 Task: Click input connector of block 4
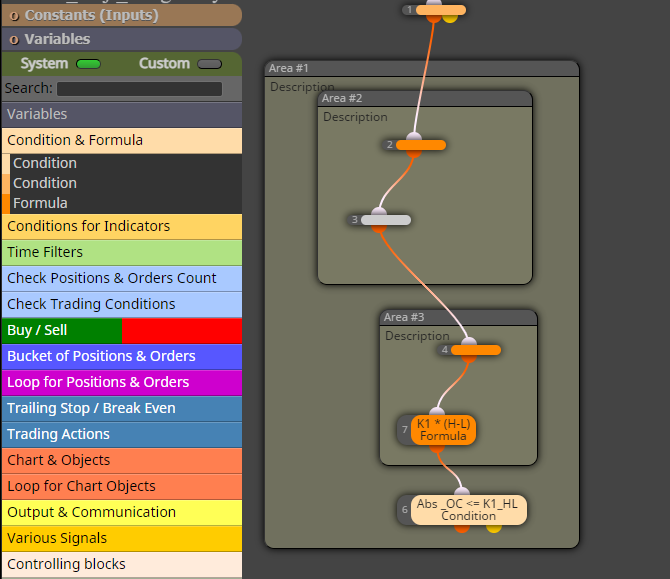[x=469, y=342]
